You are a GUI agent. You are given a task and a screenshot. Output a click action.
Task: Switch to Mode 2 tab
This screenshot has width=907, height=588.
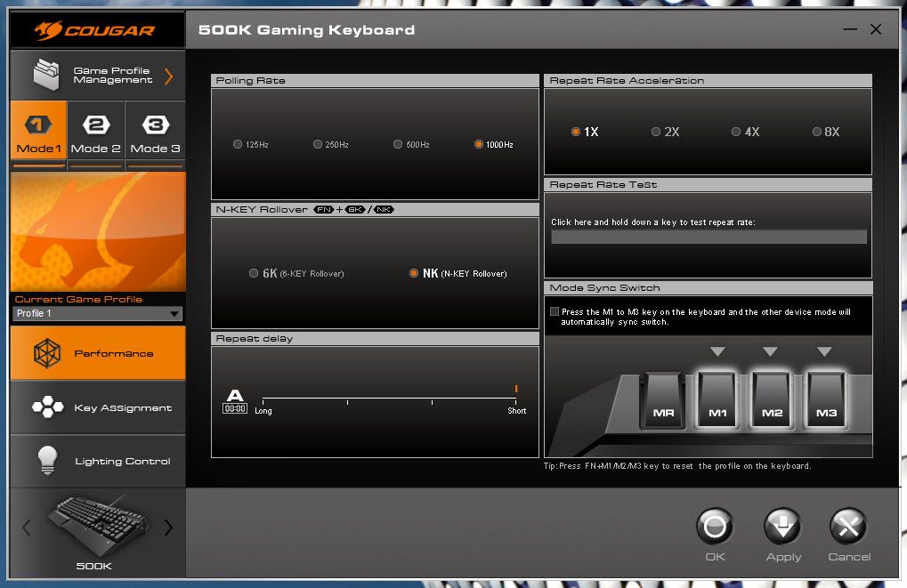[x=96, y=130]
